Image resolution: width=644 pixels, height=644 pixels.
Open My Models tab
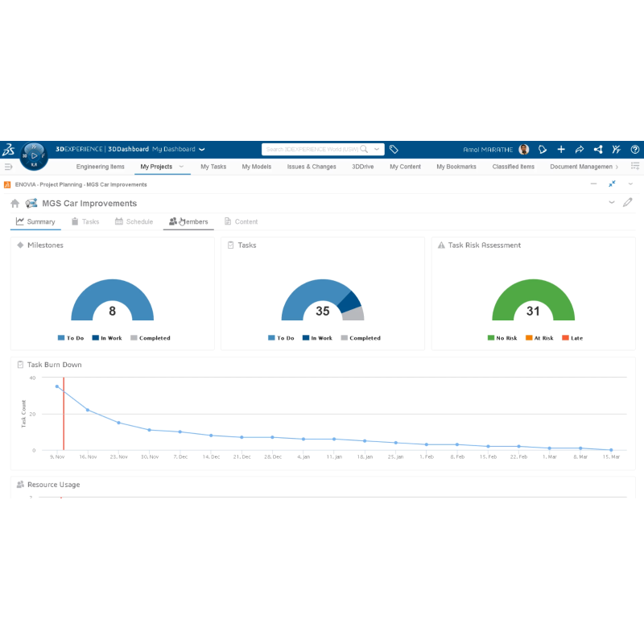tap(256, 167)
